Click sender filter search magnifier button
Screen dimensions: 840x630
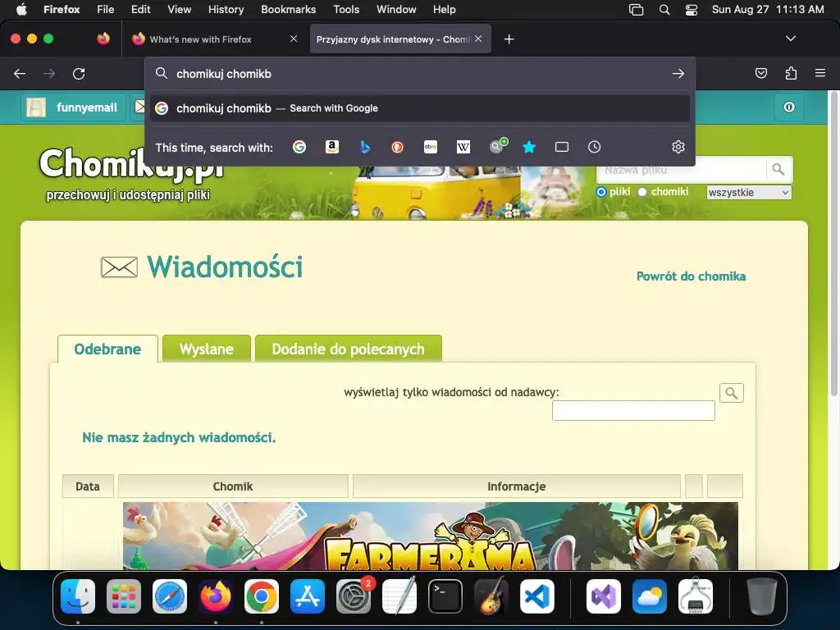pos(731,393)
